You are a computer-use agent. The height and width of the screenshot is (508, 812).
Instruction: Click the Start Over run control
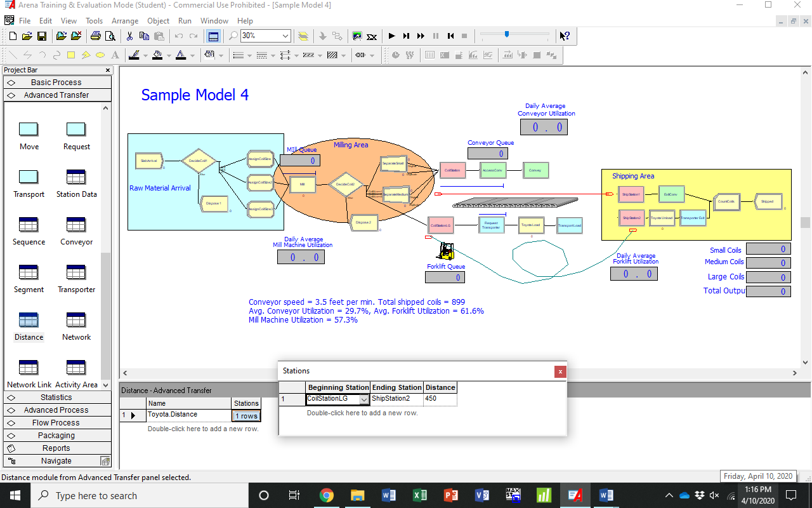click(x=450, y=36)
